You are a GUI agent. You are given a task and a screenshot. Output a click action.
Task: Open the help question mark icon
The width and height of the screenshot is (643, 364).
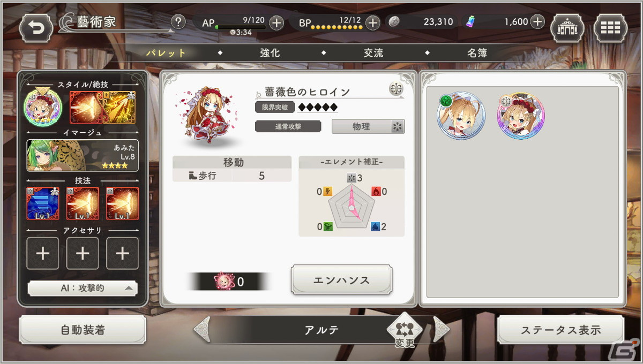pyautogui.click(x=178, y=22)
